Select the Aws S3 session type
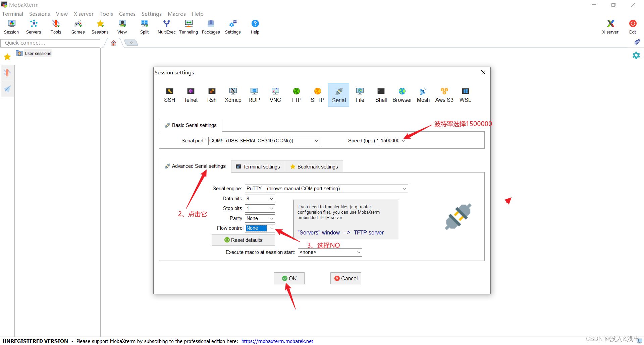Viewport: 644px width, 345px height. (x=444, y=95)
